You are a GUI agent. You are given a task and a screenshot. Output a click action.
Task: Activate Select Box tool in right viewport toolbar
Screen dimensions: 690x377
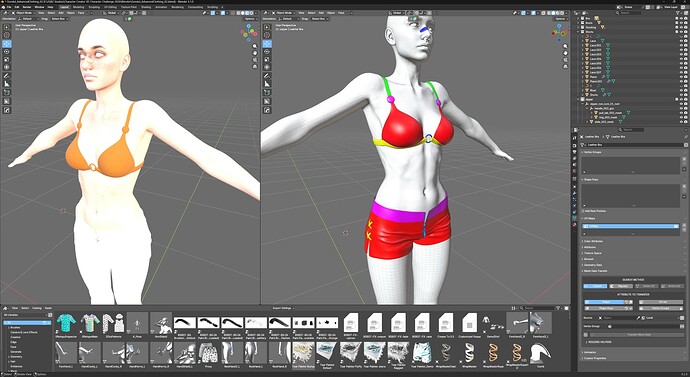tap(267, 27)
